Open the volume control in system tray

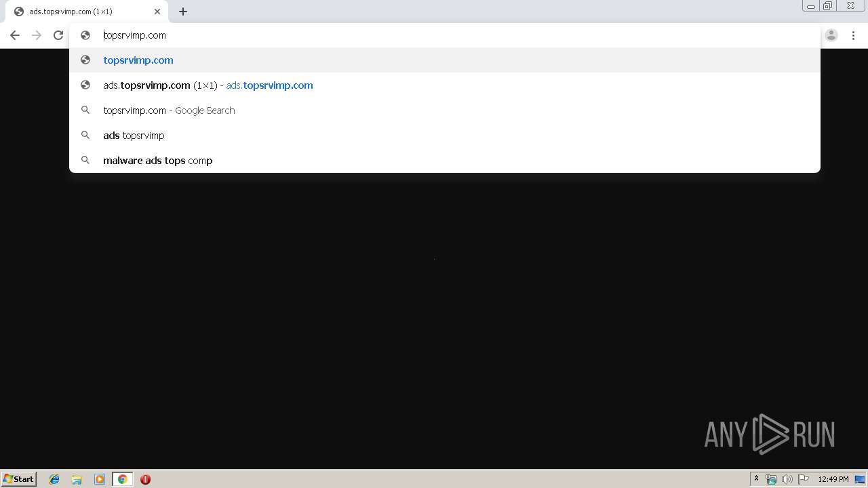[x=787, y=479]
